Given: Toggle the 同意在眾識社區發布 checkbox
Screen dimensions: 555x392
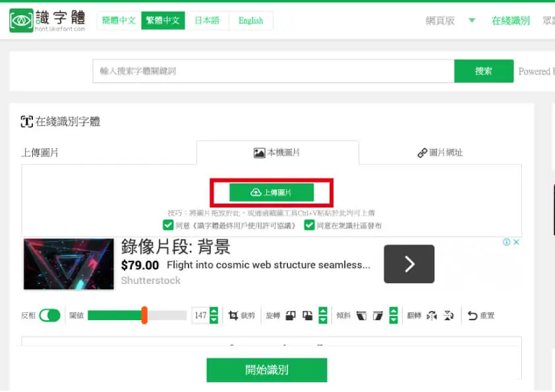Looking at the screenshot, I should [309, 225].
